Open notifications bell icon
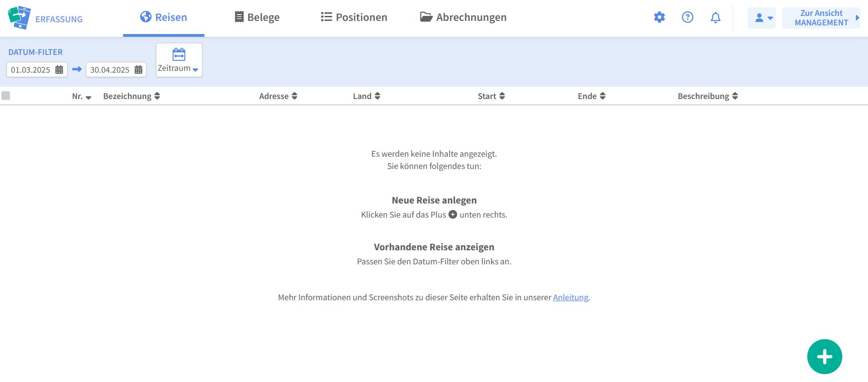Viewport: 868px width, 382px height. pyautogui.click(x=715, y=17)
